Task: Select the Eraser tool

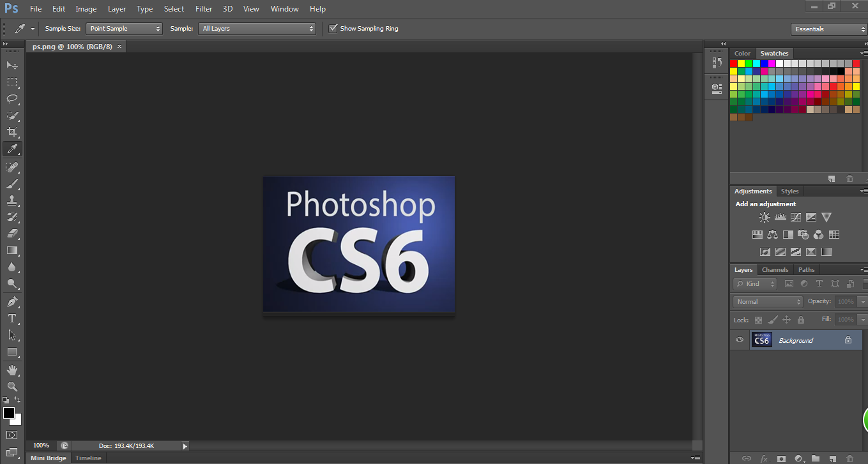Action: tap(12, 234)
